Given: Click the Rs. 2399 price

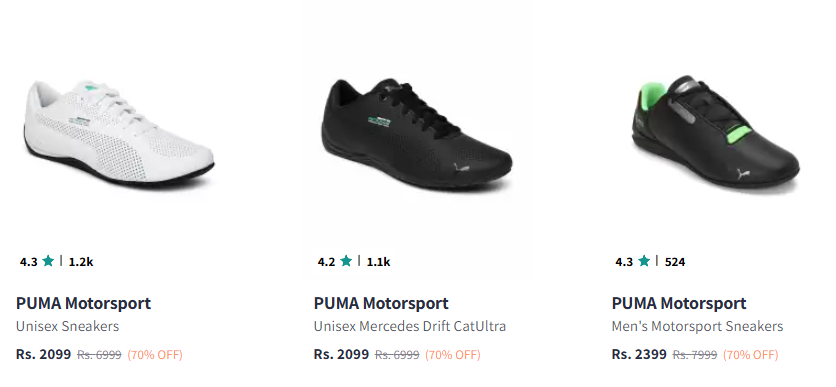Looking at the screenshot, I should point(639,354).
